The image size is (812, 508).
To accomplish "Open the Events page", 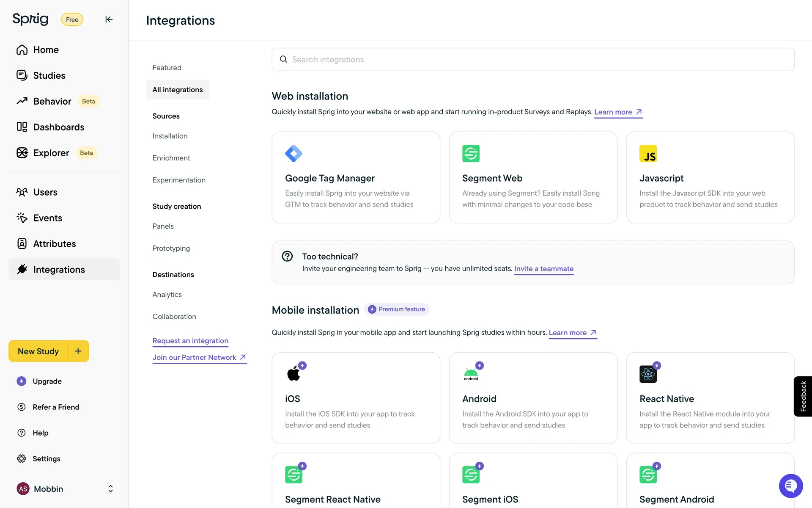I will 47,218.
